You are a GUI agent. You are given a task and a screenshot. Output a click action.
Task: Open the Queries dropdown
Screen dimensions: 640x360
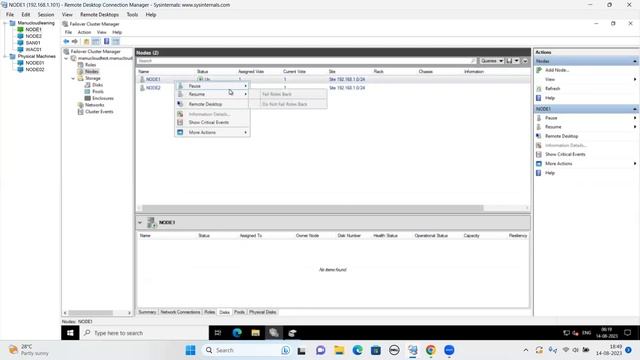tap(491, 61)
